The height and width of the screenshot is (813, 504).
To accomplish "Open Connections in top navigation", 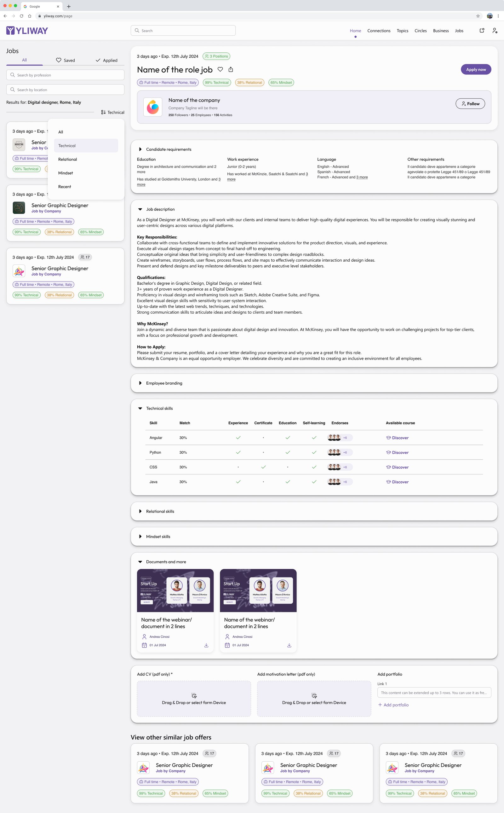I will pos(379,31).
